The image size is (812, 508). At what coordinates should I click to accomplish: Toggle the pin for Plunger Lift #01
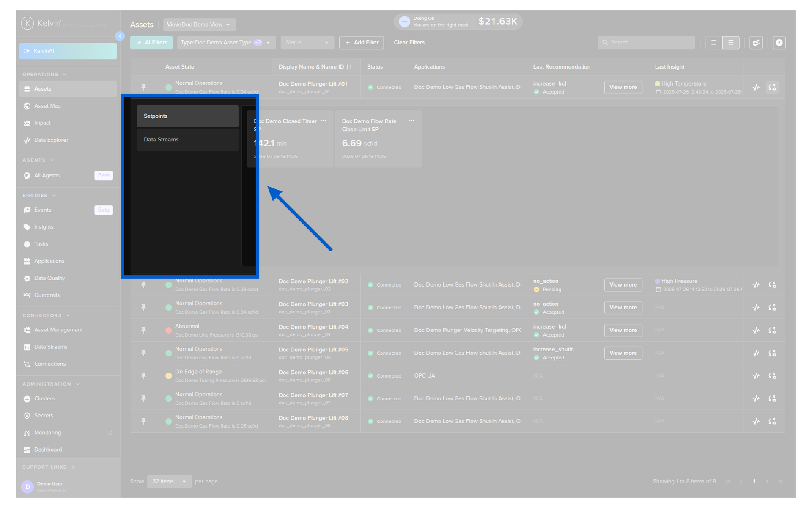(x=144, y=87)
